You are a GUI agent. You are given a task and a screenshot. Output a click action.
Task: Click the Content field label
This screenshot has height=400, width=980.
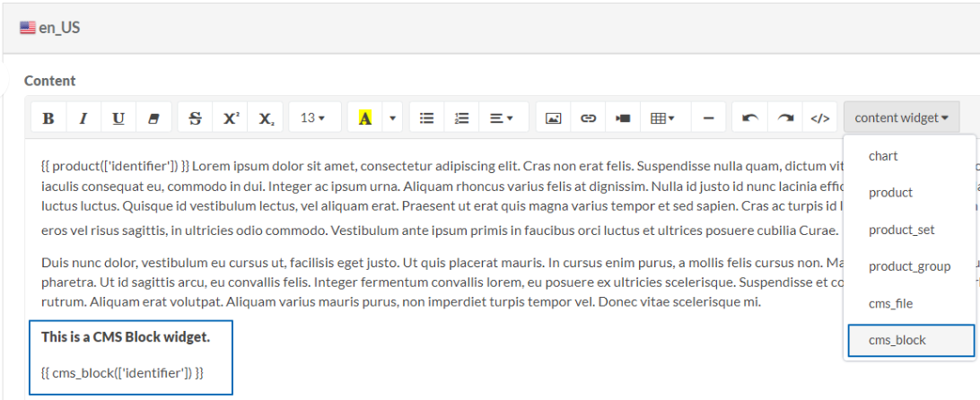(x=50, y=81)
